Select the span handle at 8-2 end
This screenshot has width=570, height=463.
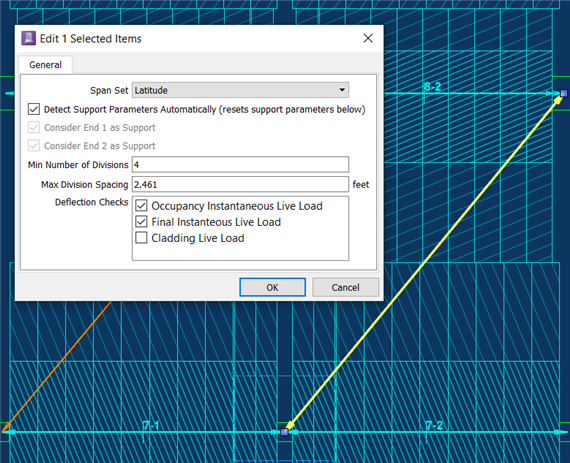(x=563, y=93)
